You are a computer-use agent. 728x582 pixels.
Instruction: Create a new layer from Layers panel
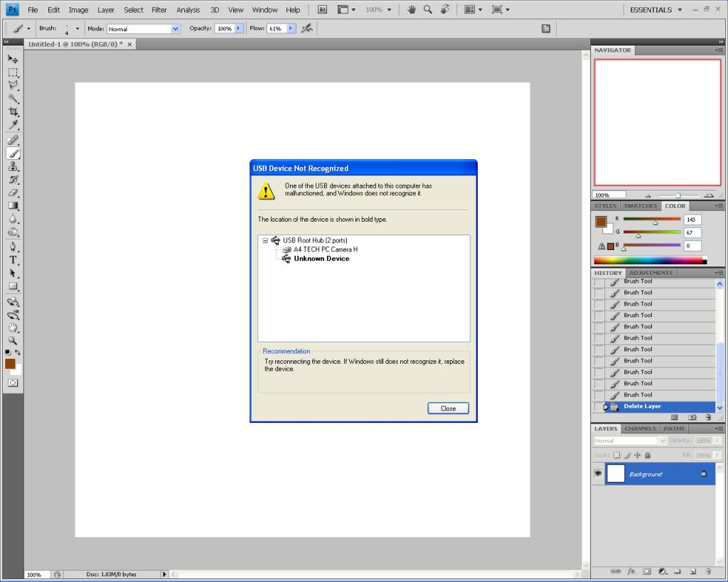point(692,571)
